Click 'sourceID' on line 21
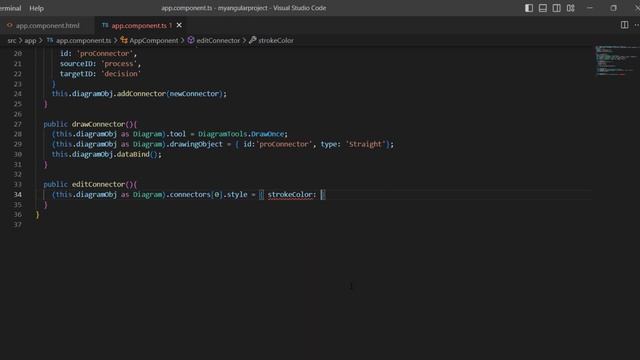The image size is (640, 360). pyautogui.click(x=76, y=64)
